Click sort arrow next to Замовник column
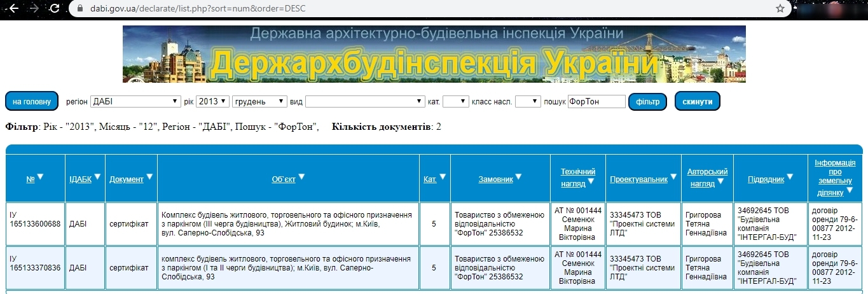This screenshot has width=868, height=294. [x=518, y=177]
